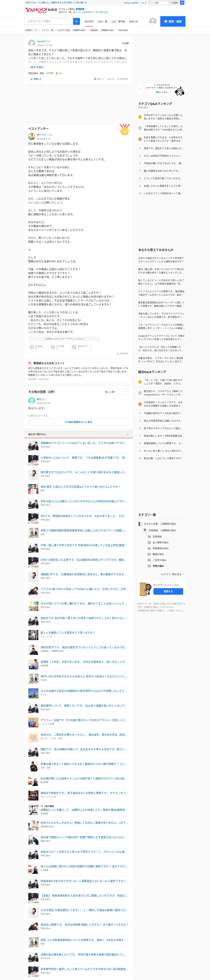Image resolution: width=210 pixels, height=980 pixels.
Task: Click the 相談してみる counselor link
Action: [x=161, y=92]
